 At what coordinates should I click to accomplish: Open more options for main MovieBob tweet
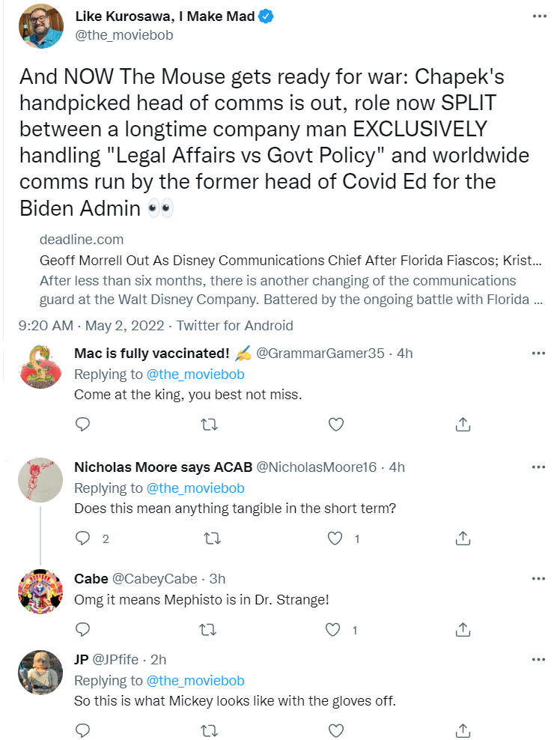[x=538, y=16]
